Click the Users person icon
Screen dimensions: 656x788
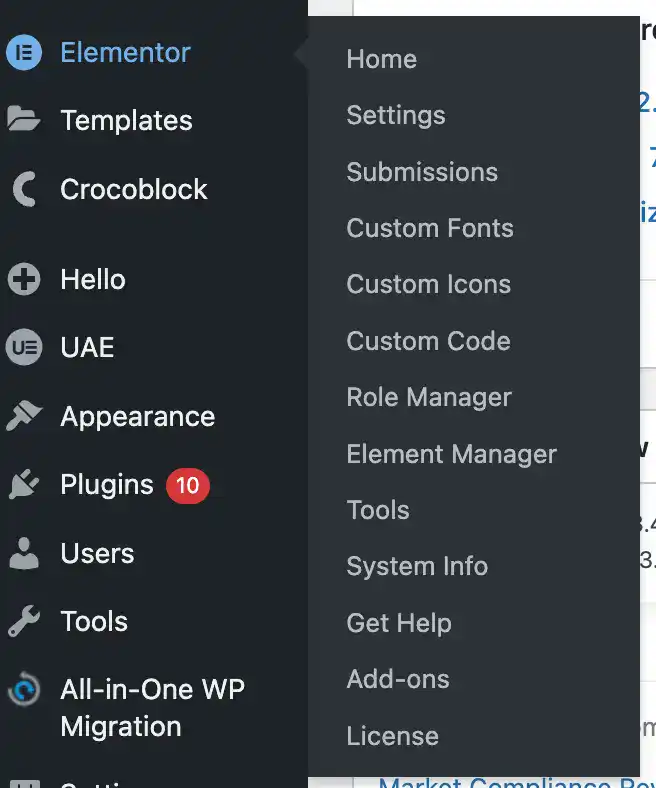[x=24, y=553]
